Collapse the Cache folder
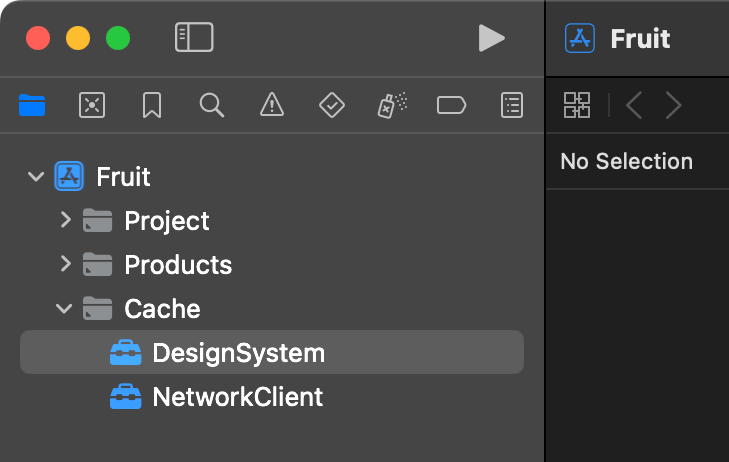729x462 pixels. [64, 308]
